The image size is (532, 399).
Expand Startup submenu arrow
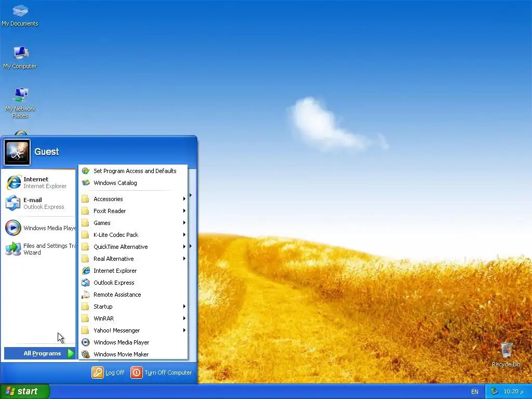click(184, 307)
